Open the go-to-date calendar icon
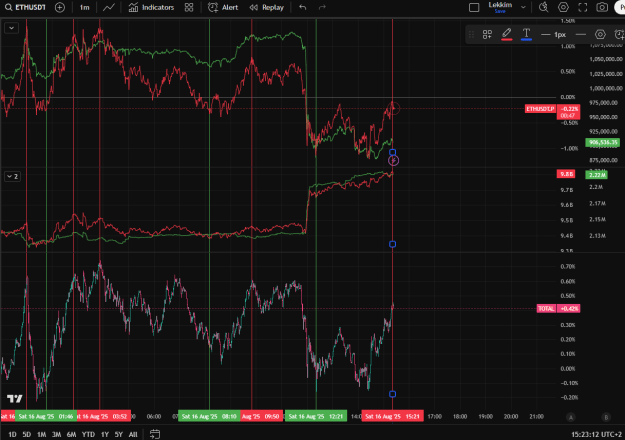 click(x=155, y=434)
